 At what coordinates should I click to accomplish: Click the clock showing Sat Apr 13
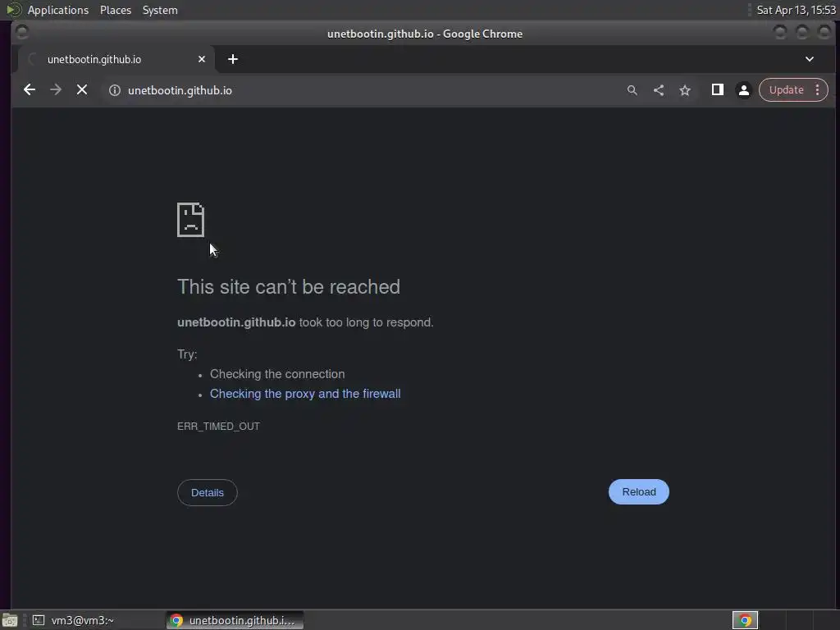pos(796,10)
